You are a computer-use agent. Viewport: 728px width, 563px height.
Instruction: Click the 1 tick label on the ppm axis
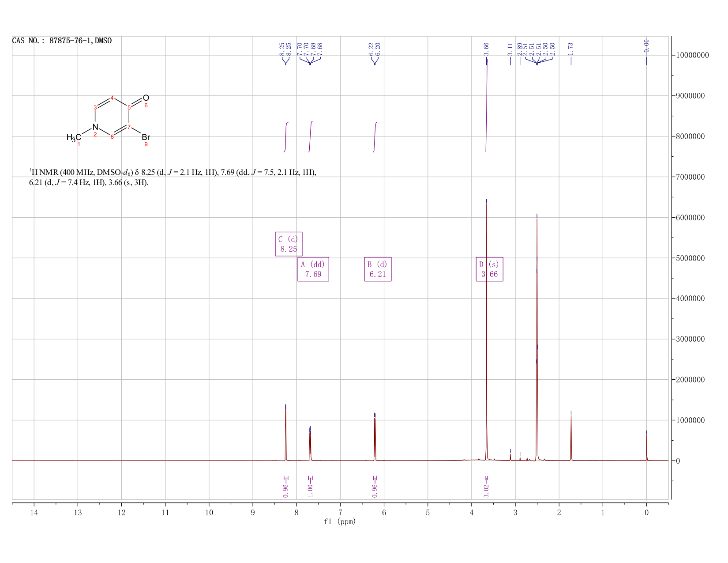coord(603,513)
